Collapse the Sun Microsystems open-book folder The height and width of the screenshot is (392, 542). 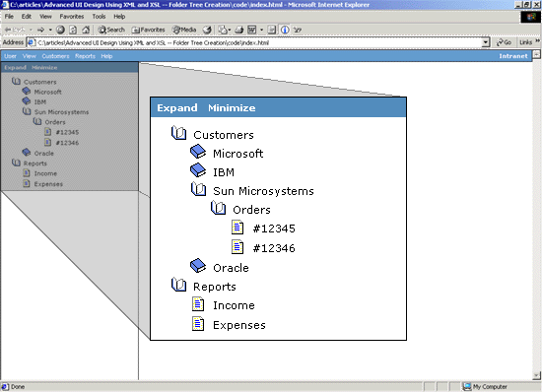click(x=27, y=111)
